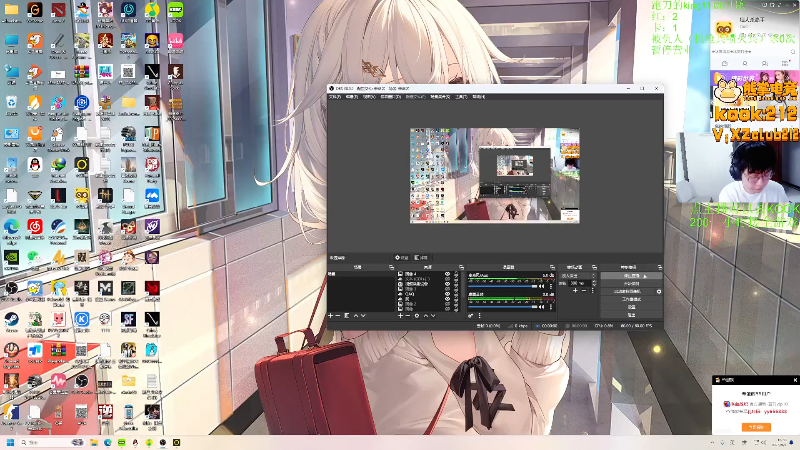This screenshot has height=450, width=800.
Task: Open the pink bilibili icon on the desktop
Action: point(176,41)
